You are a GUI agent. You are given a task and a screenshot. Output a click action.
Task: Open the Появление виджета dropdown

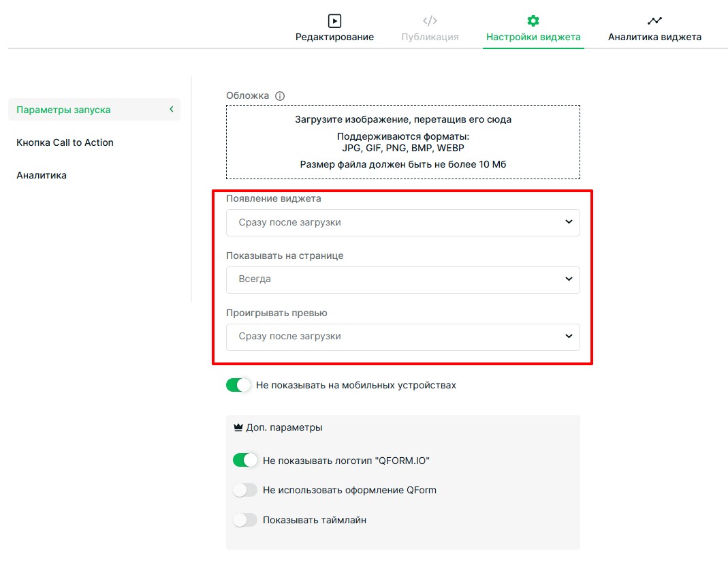(402, 222)
